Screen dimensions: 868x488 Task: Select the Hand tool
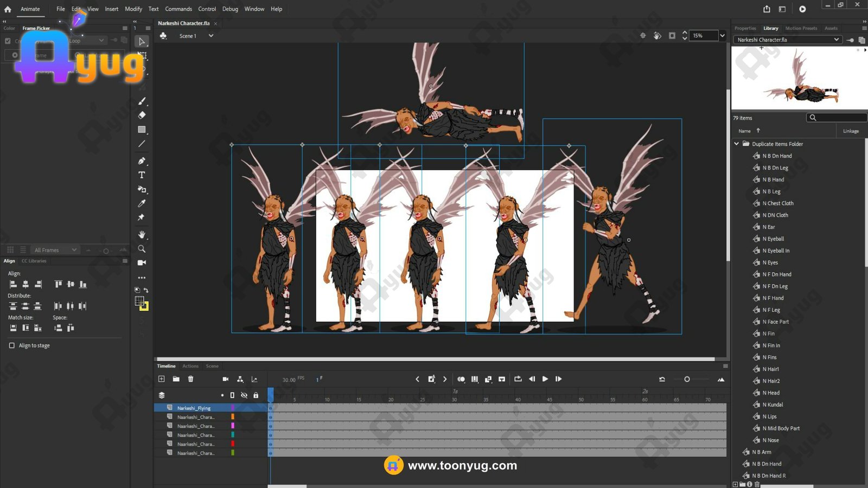point(142,234)
